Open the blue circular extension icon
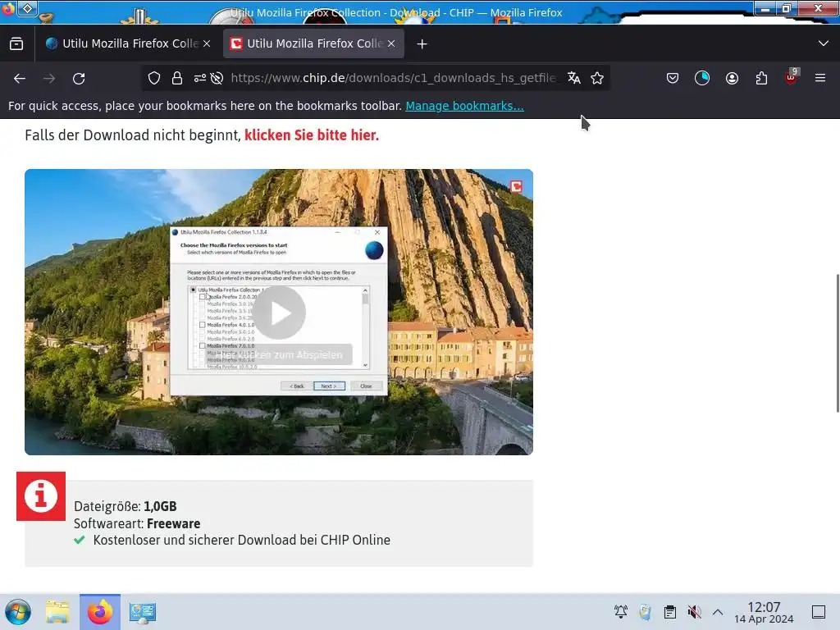The image size is (840, 630). click(x=702, y=78)
